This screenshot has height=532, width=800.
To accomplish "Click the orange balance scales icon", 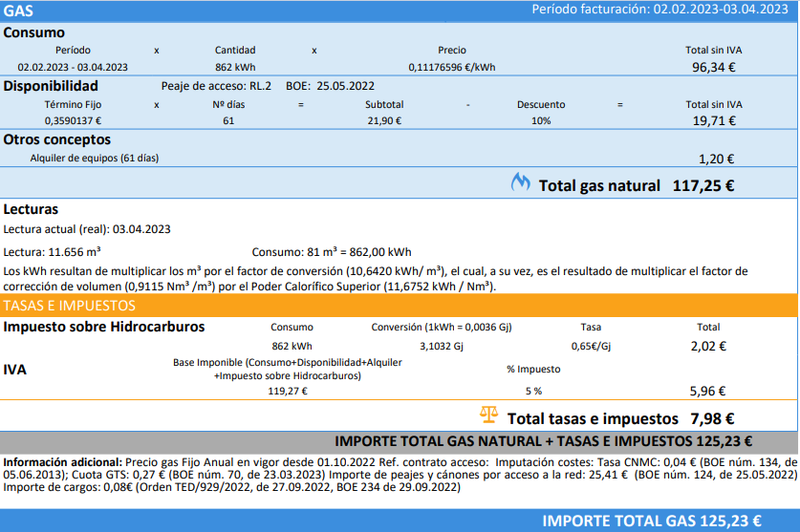I will pos(488,415).
